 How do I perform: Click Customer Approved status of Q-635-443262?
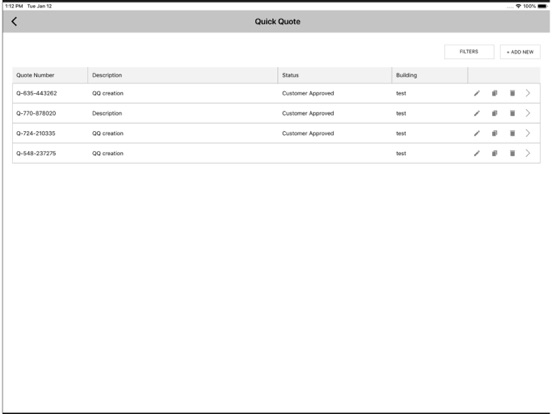(x=308, y=93)
